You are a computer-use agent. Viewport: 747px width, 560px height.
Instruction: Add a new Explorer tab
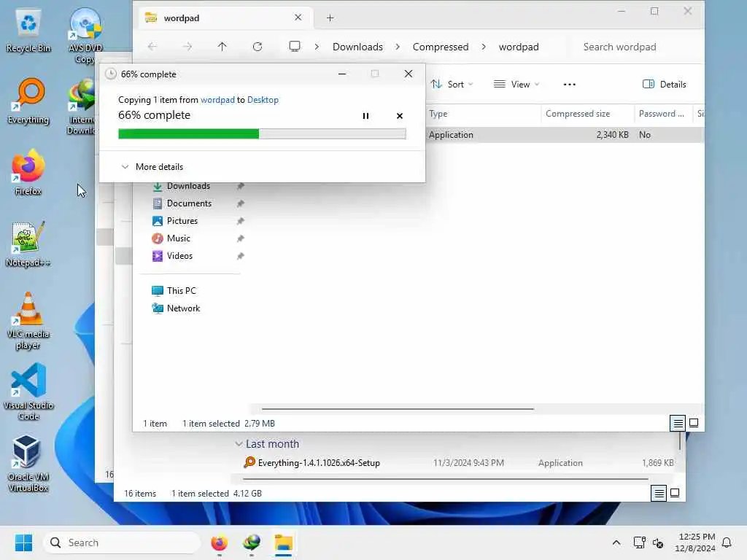tap(330, 18)
